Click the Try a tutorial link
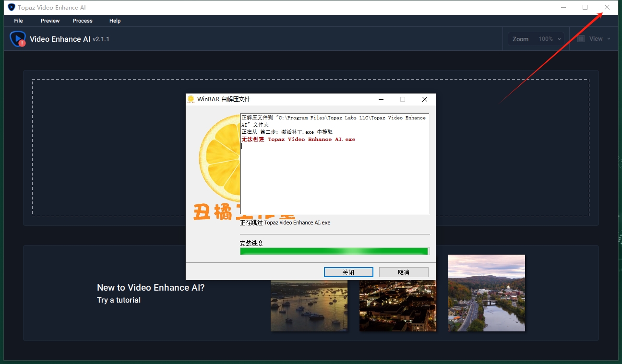 tap(119, 300)
